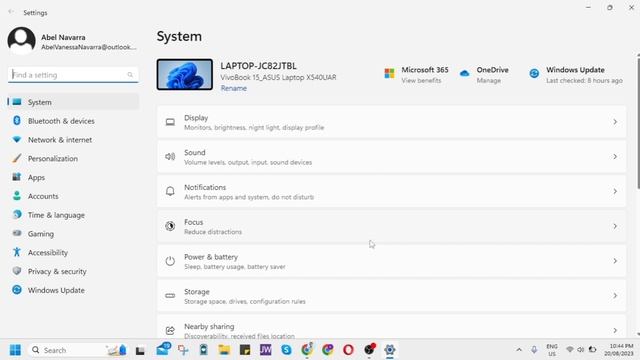Click Manage under OneDrive
The height and width of the screenshot is (360, 640).
[489, 80]
